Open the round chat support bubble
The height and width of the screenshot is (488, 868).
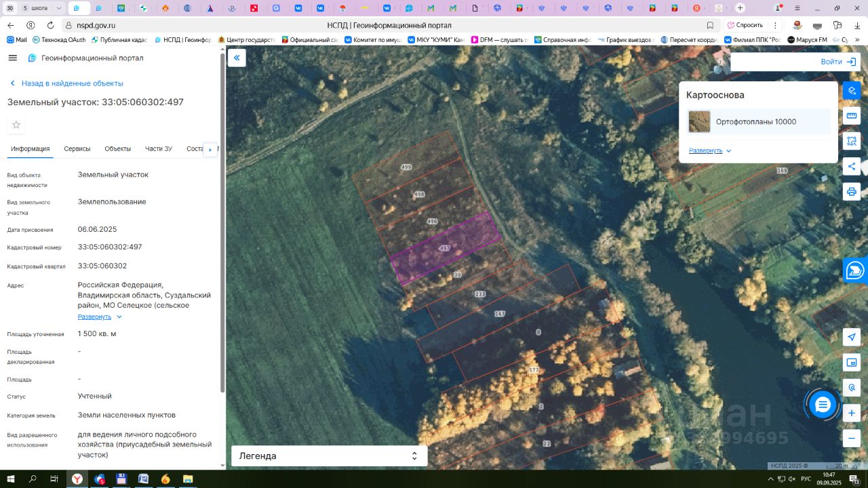pos(823,405)
